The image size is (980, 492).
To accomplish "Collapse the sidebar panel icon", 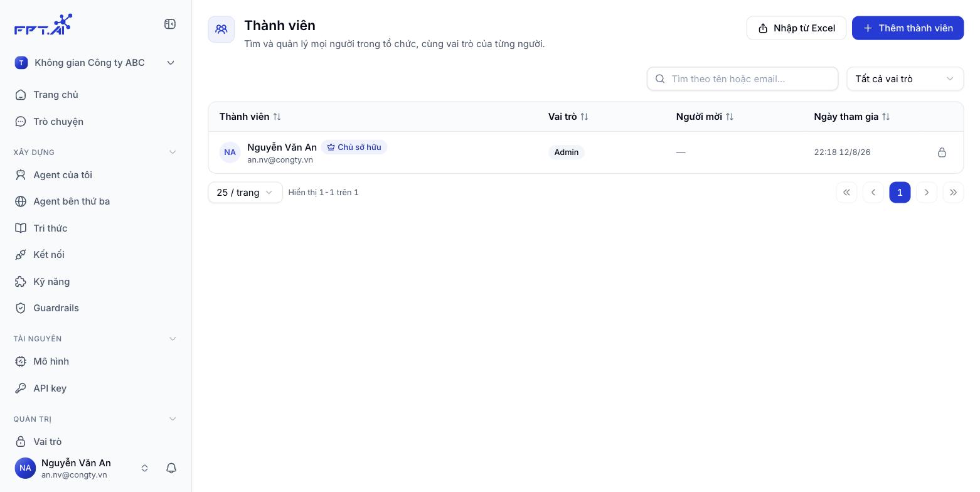I will (x=170, y=24).
